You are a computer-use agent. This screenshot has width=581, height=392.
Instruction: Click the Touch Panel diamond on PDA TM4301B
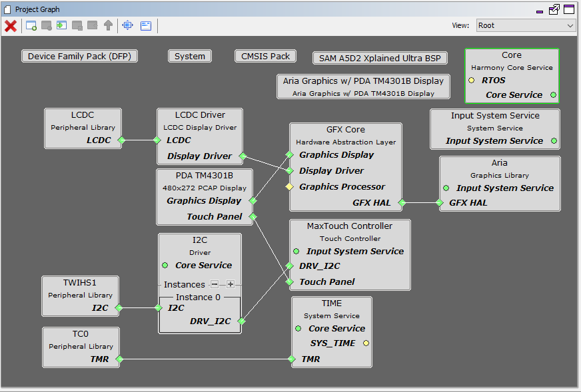coord(253,216)
